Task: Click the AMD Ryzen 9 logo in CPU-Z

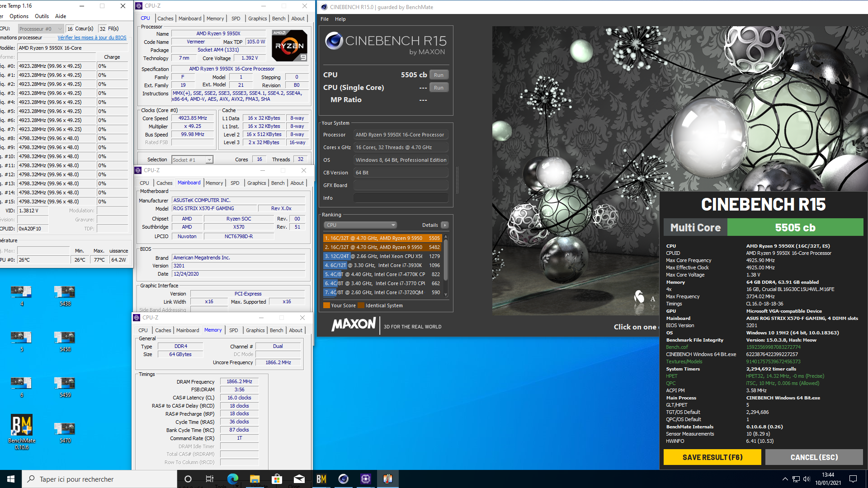Action: click(x=289, y=45)
